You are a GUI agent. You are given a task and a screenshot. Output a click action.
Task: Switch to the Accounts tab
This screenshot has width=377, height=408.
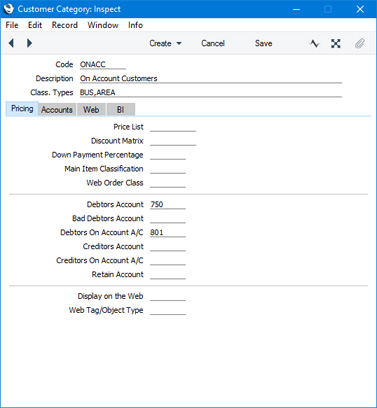coord(57,110)
